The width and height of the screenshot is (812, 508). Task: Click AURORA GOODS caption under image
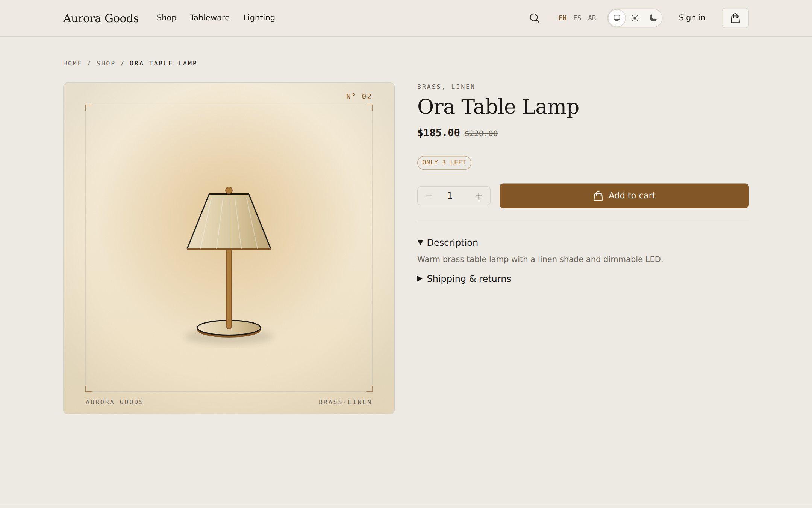click(x=115, y=402)
